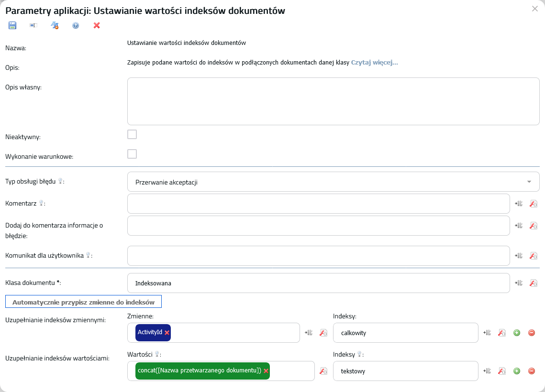Click the translation icon in the toolbar
Screen dimensions: 545x392
pyautogui.click(x=55, y=25)
